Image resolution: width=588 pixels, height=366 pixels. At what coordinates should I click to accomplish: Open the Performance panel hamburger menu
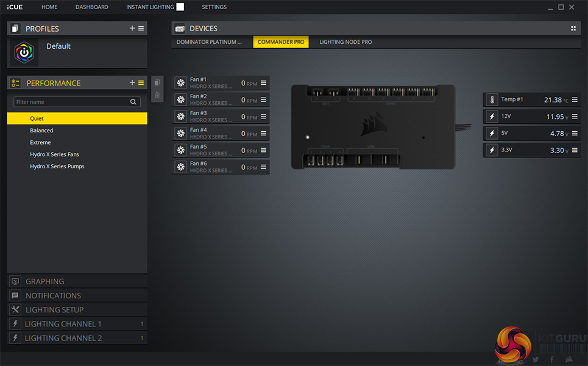141,82
